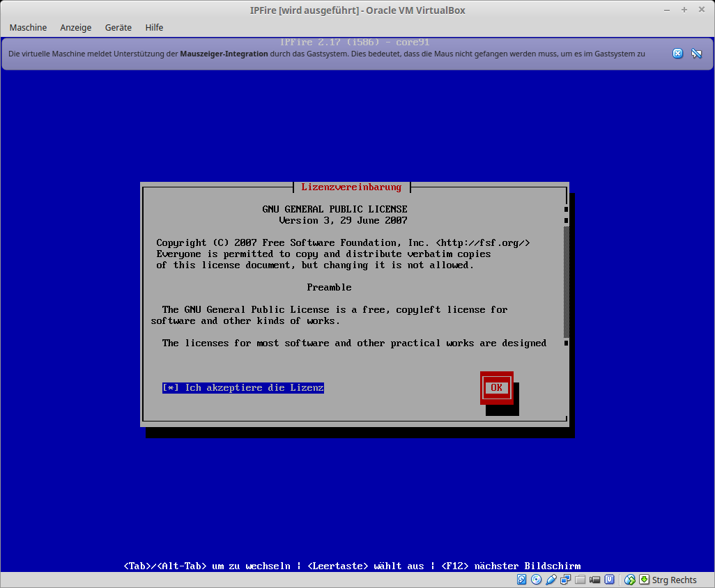Dismiss the mouse integration notification
The width and height of the screenshot is (715, 588).
[x=677, y=54]
